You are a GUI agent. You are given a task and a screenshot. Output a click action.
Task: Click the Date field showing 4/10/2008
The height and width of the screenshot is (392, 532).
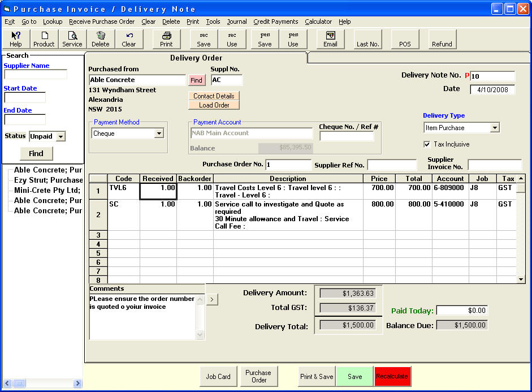coord(492,89)
